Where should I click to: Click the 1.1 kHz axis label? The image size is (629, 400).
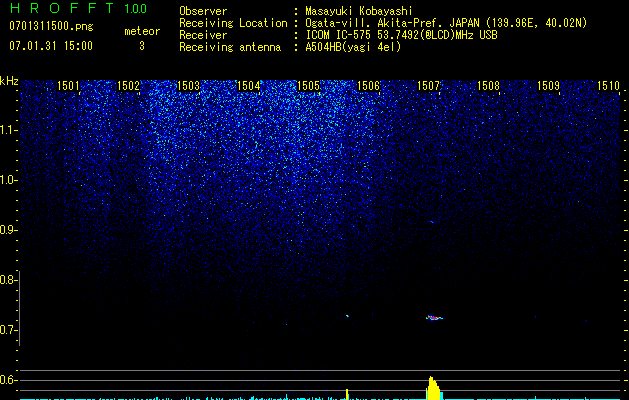click(x=8, y=130)
